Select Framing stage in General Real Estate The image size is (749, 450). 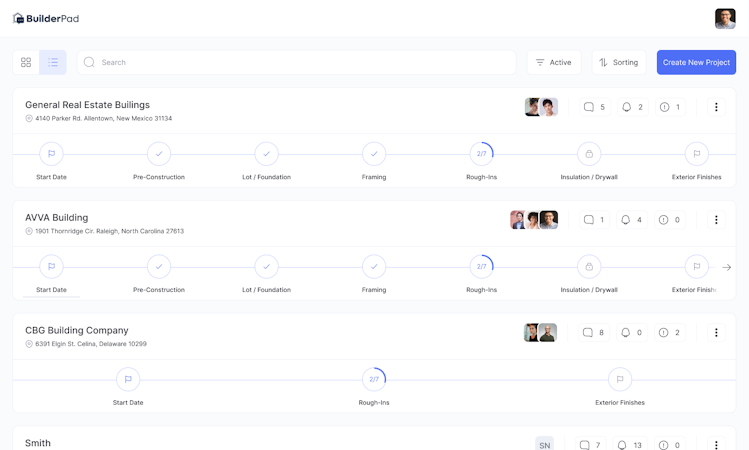pos(374,154)
